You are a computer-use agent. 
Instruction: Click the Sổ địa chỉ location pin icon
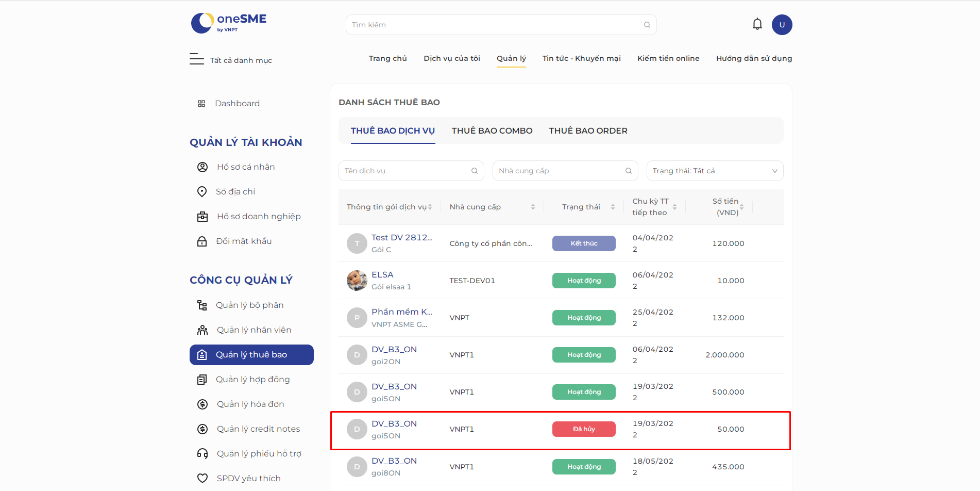pyautogui.click(x=202, y=192)
